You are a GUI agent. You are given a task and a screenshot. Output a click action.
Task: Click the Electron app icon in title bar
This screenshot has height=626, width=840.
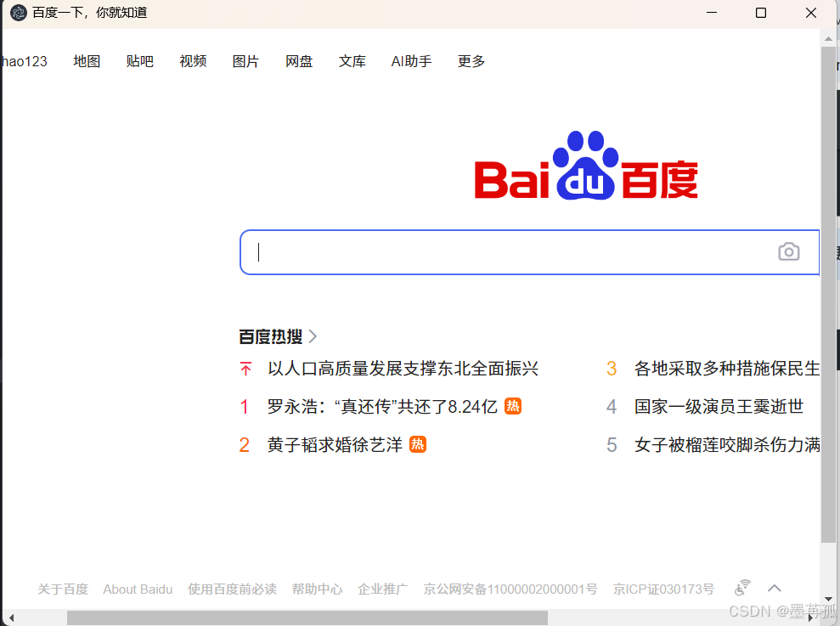[x=18, y=13]
